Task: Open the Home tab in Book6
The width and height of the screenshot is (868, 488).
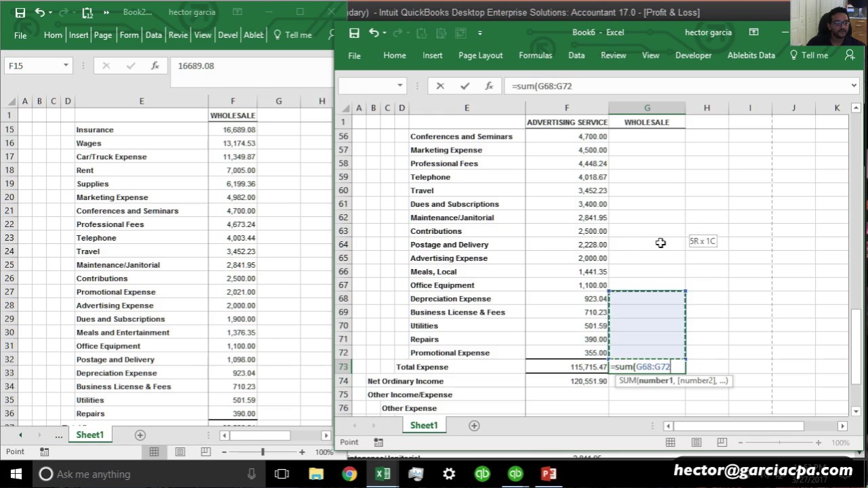Action: pos(395,56)
